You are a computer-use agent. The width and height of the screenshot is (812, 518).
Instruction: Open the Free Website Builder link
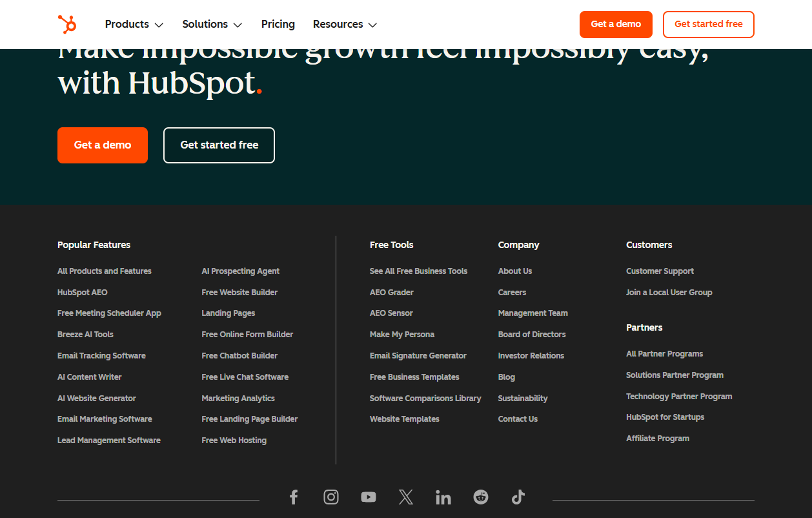click(239, 293)
